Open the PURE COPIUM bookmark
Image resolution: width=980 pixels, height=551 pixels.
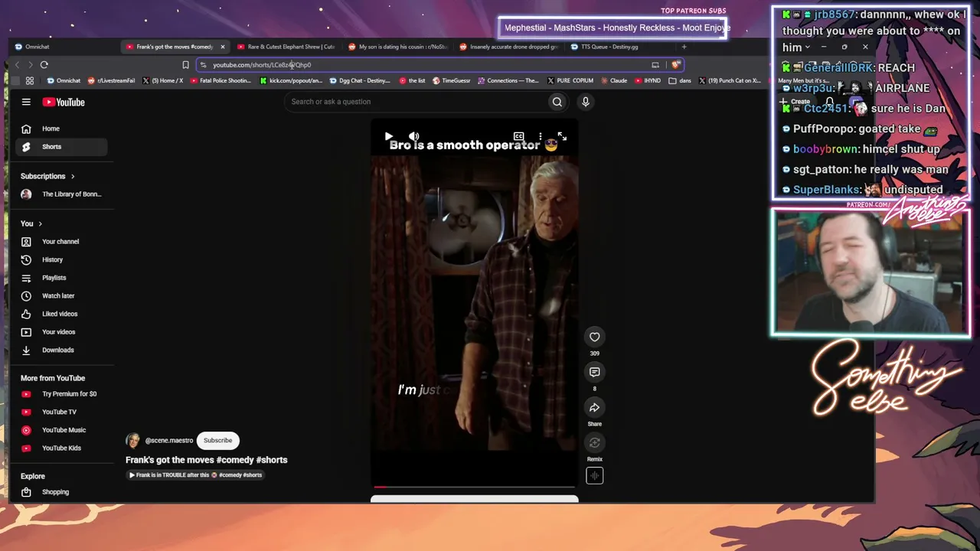pos(570,80)
